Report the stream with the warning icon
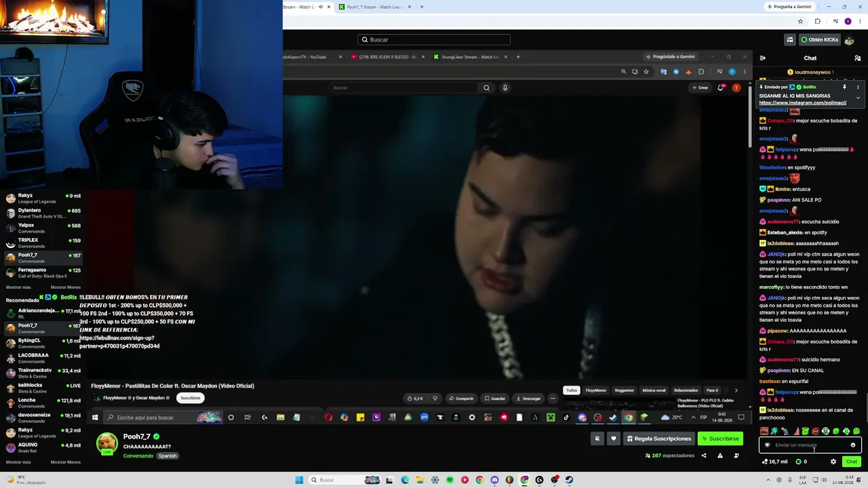 pyautogui.click(x=720, y=455)
